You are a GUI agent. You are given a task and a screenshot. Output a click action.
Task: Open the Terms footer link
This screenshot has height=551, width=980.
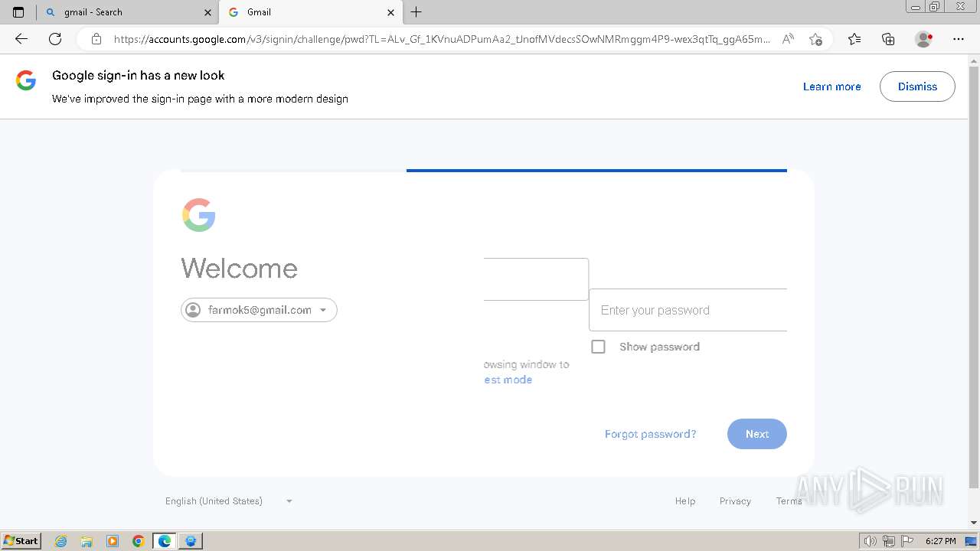(x=789, y=501)
